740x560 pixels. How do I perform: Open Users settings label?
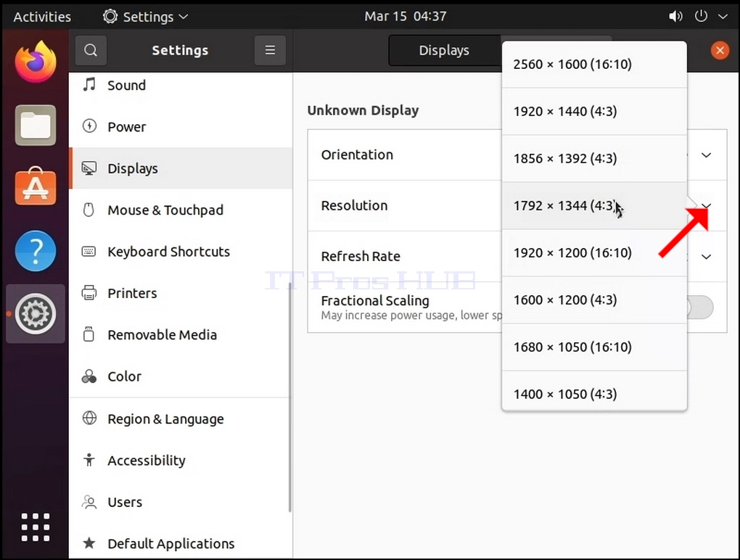125,502
